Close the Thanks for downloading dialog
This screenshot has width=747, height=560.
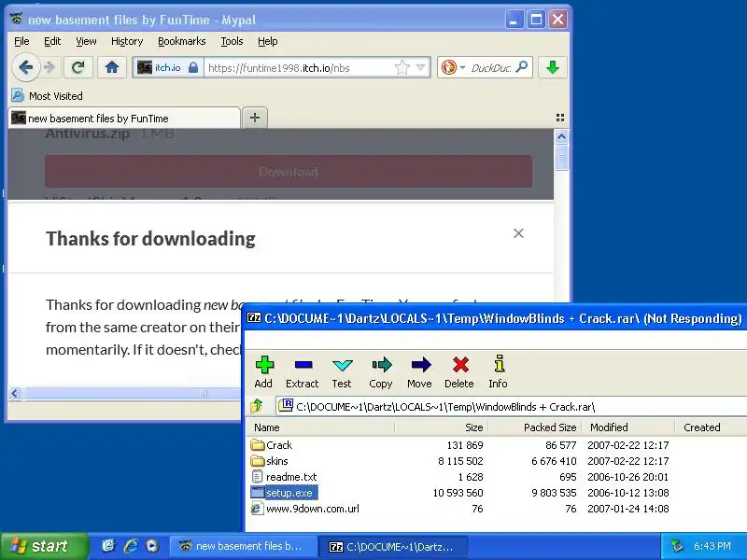[518, 233]
